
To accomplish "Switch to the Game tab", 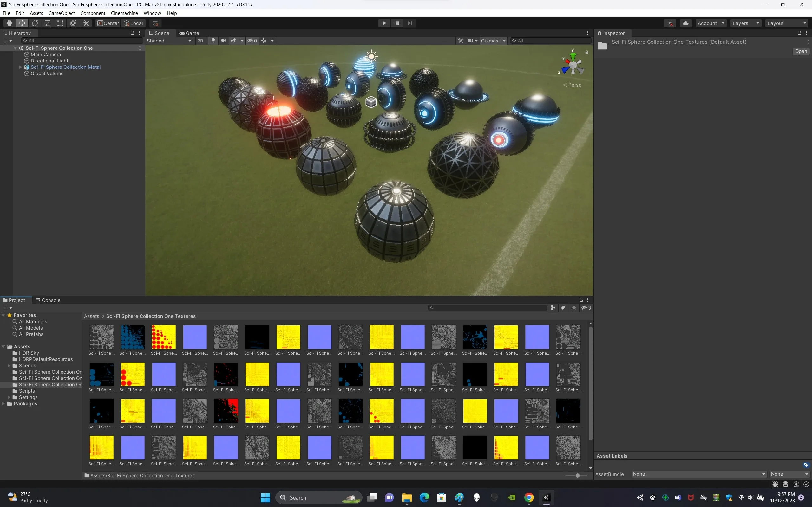I will pyautogui.click(x=189, y=33).
